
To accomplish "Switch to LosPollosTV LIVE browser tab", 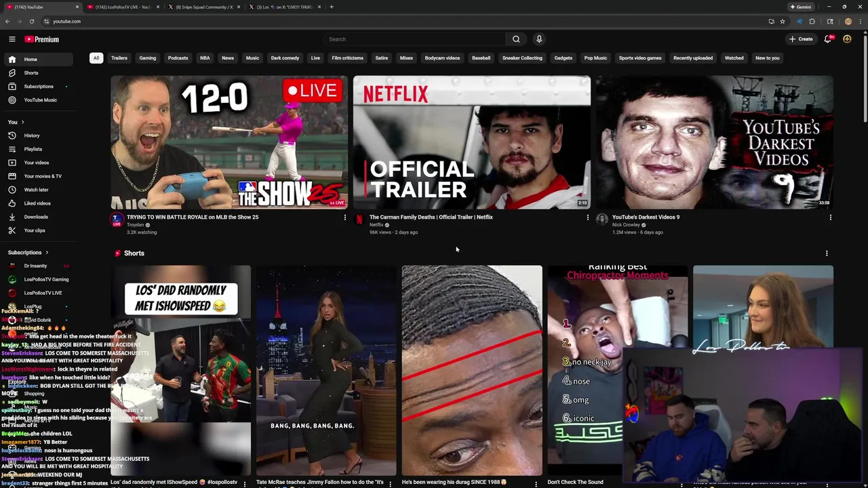I will [x=123, y=7].
